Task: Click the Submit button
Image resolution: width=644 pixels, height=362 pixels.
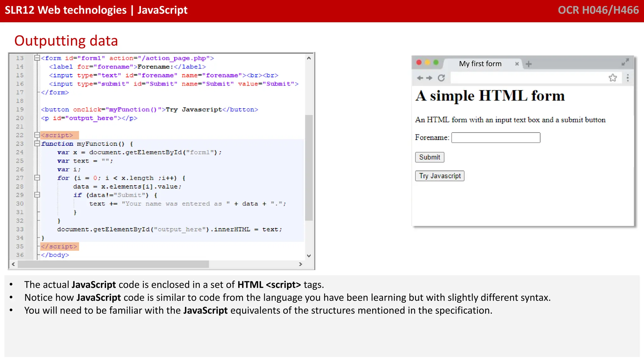Action: (x=430, y=157)
